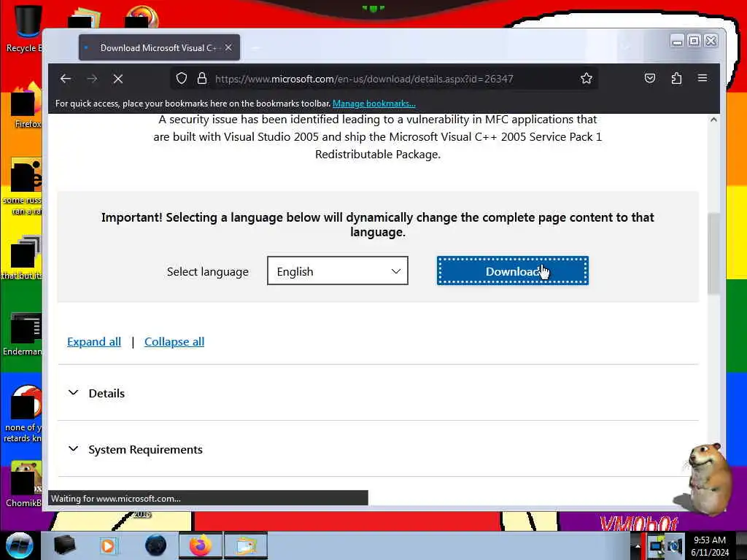Open the Save to Pocket icon
Screen dimensions: 747x560
coord(650,78)
